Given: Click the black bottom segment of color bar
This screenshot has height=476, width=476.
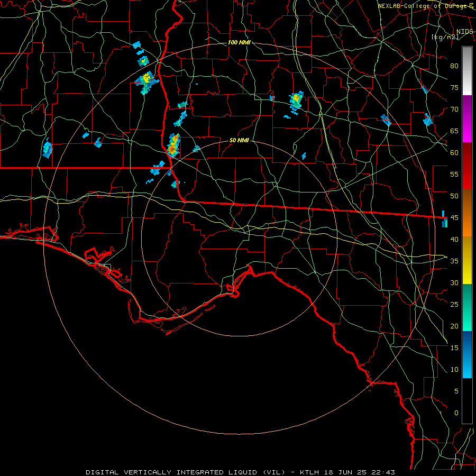Looking at the screenshot, I should (x=467, y=401).
